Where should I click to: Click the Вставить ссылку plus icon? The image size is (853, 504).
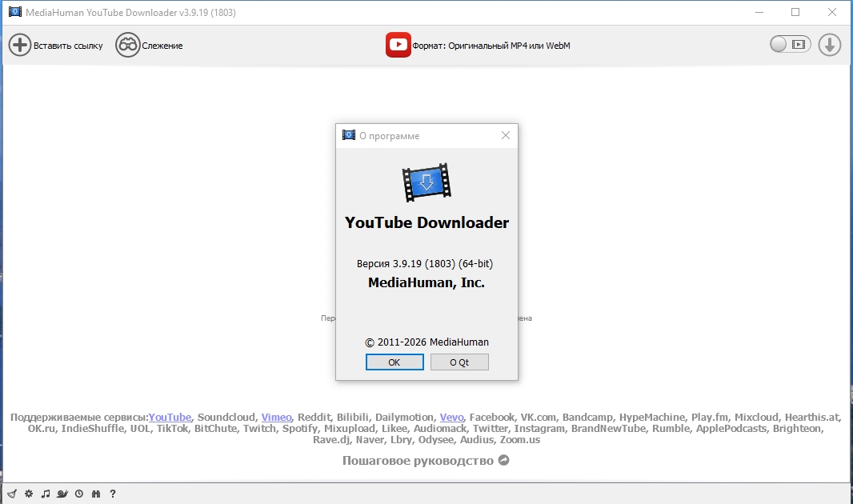[20, 45]
